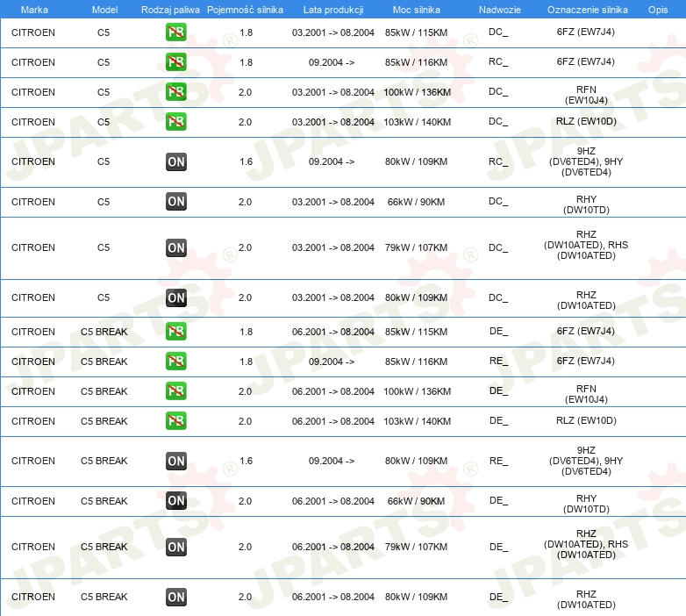Viewport: 686px width, 616px height.
Task: Click the Opis column header
Action: 658,10
